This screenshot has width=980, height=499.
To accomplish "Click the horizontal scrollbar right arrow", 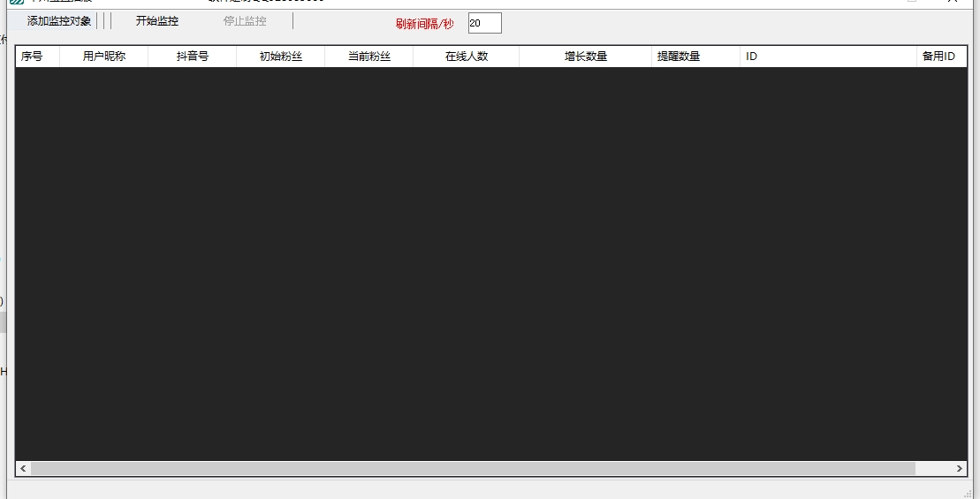I will pyautogui.click(x=960, y=468).
